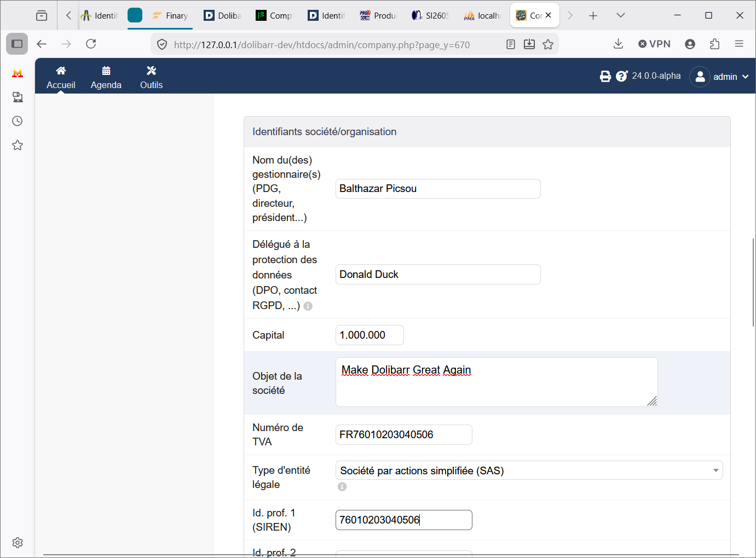
Task: Open the workspaces icon in tab bar
Action: [x=42, y=15]
